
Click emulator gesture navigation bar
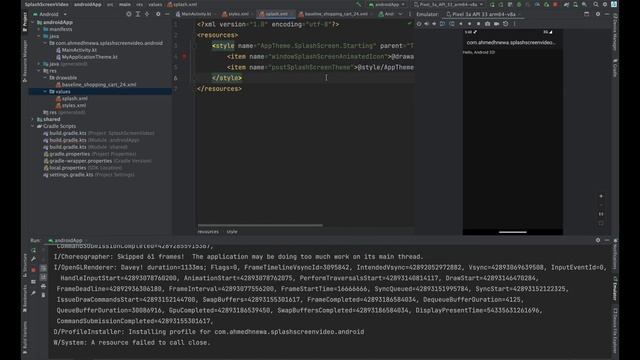[513, 232]
